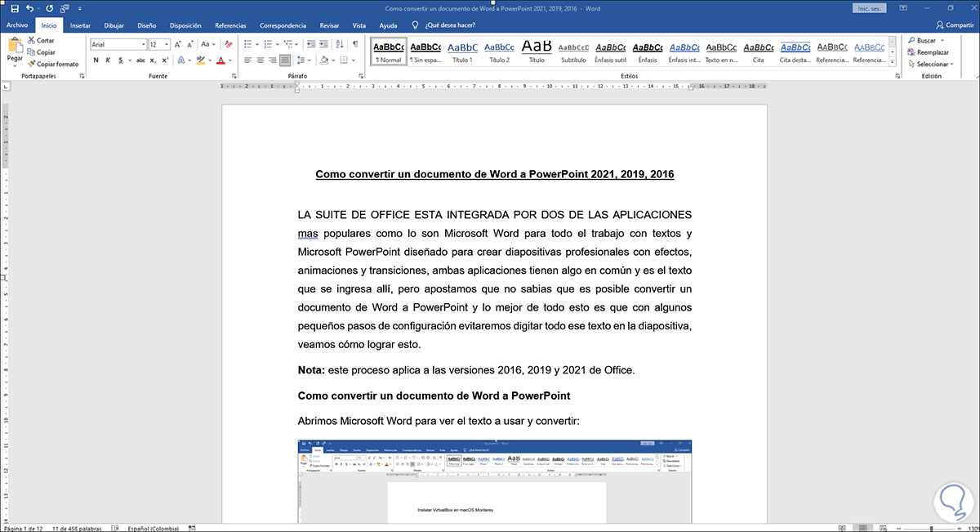
Task: Apply text effects with the outlined A icon
Action: (180, 60)
